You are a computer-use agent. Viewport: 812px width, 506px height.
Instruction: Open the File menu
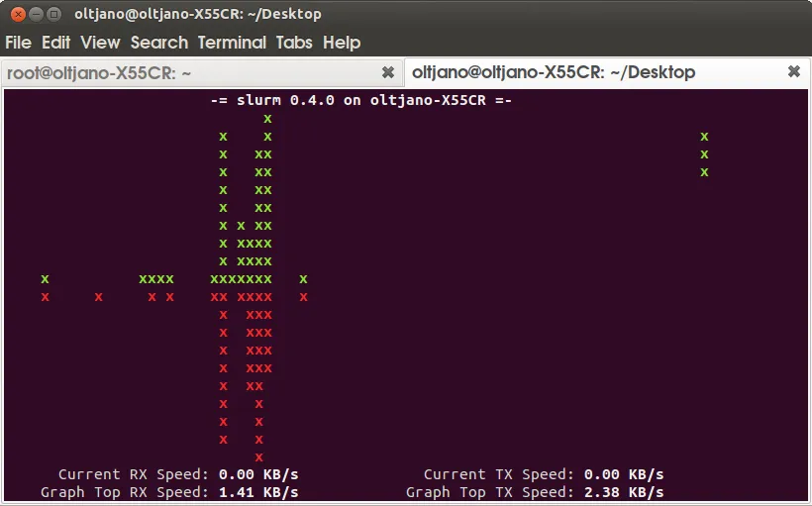(18, 43)
